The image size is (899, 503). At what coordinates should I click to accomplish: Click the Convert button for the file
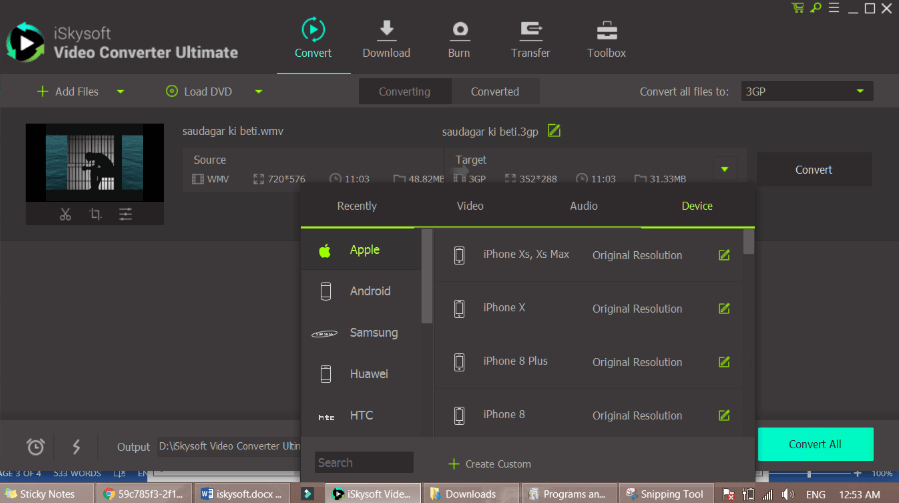pyautogui.click(x=814, y=169)
